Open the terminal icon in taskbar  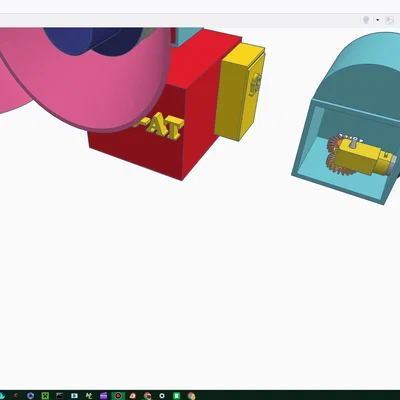pos(60,396)
